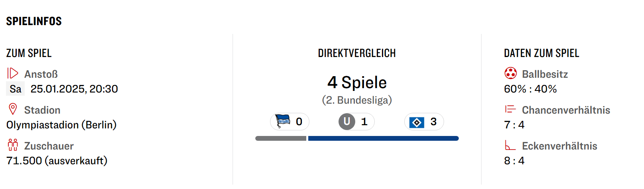Click the Zuschauer spectators icon
644x189 pixels.
click(13, 145)
